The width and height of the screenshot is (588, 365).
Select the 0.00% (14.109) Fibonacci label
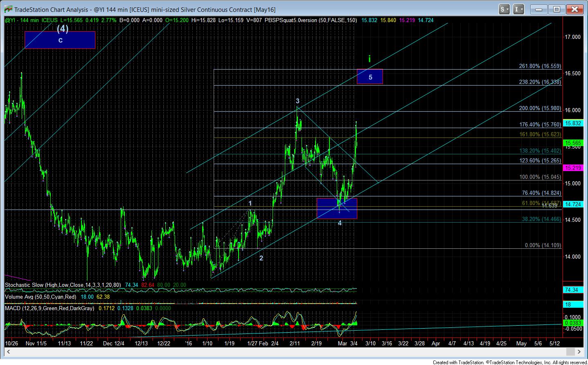[x=543, y=245]
